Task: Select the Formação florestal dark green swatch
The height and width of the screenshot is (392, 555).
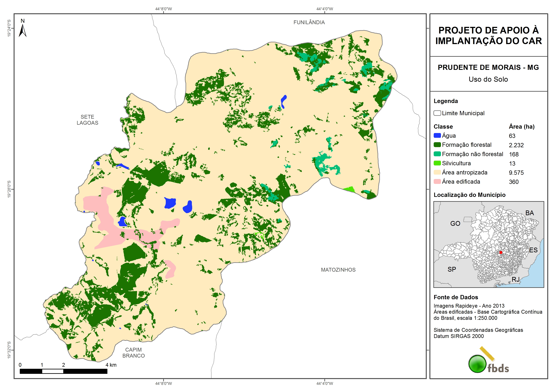Action: tap(437, 145)
